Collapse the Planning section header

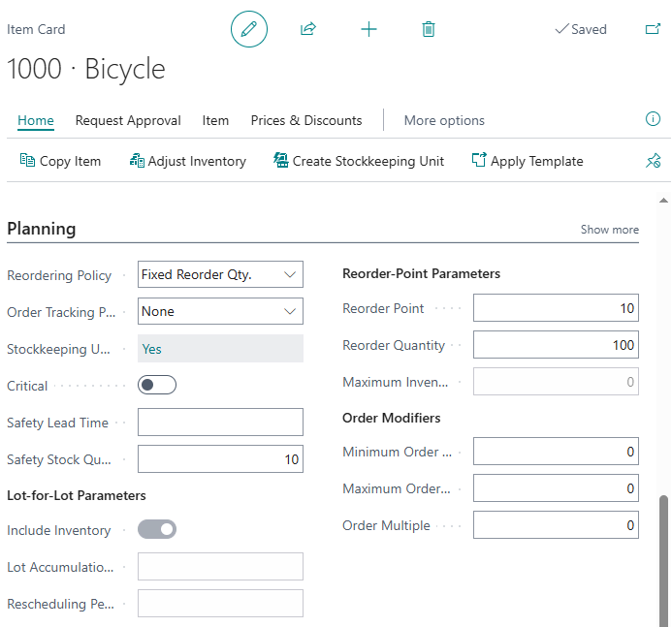(x=42, y=229)
